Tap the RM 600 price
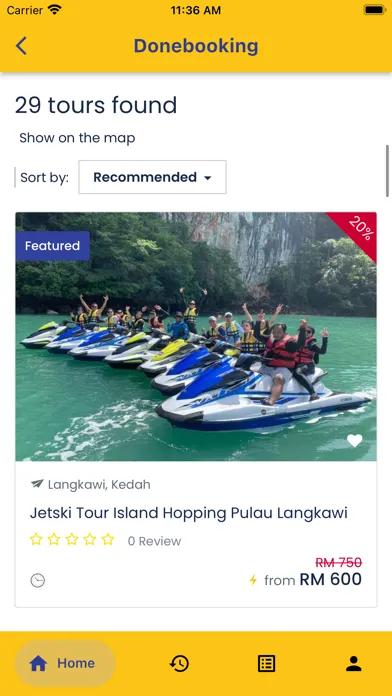 click(331, 579)
